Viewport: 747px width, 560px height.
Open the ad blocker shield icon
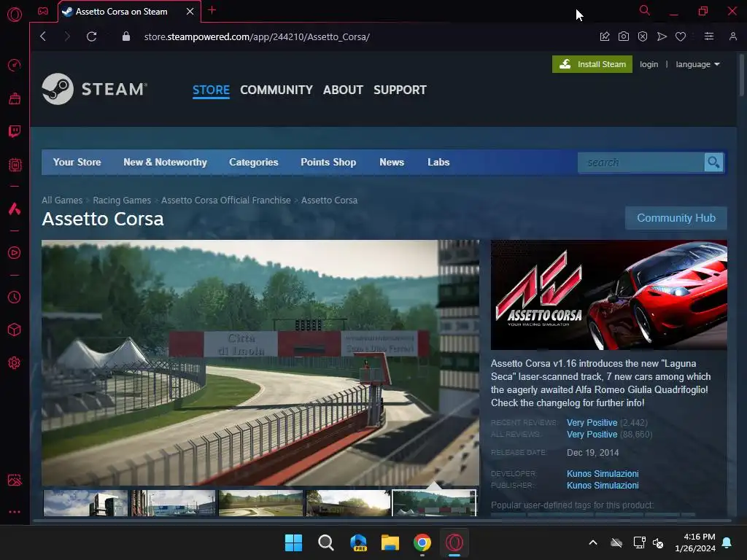[643, 36]
